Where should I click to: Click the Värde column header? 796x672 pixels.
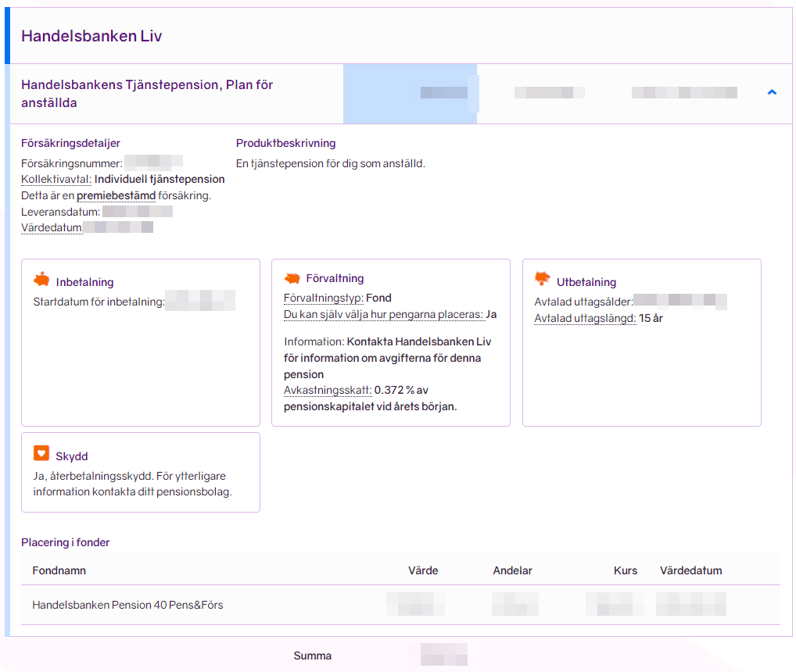[423, 570]
